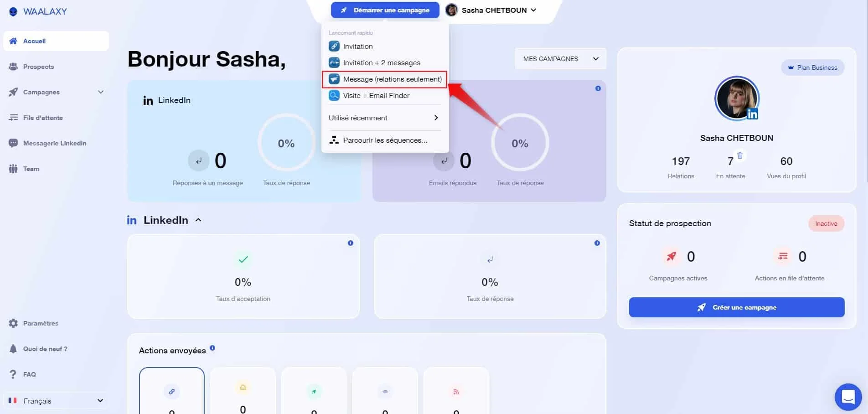
Task: Click the Invitation + 2 messages icon
Action: click(x=334, y=62)
